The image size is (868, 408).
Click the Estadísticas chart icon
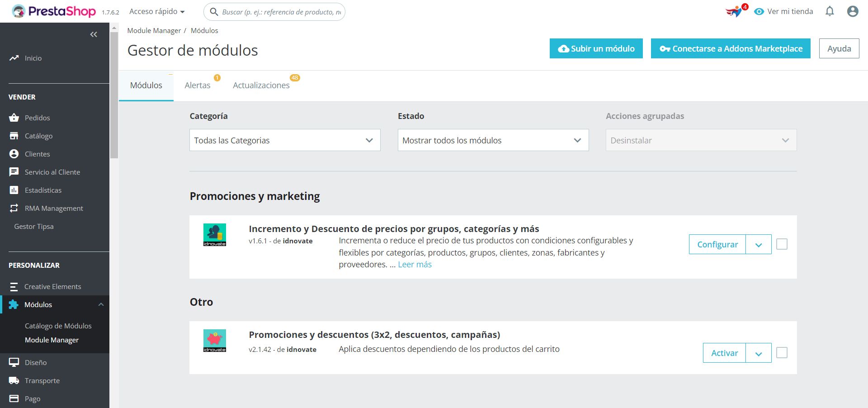coord(14,190)
